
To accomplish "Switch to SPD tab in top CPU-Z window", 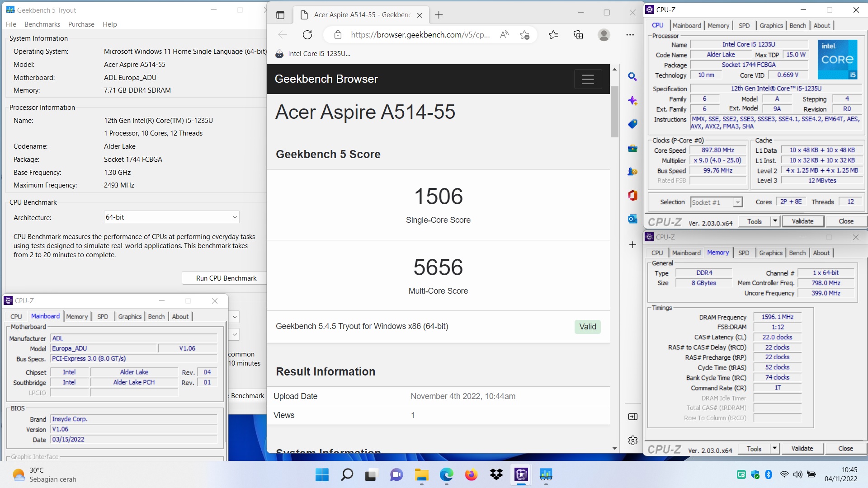I will coord(744,26).
